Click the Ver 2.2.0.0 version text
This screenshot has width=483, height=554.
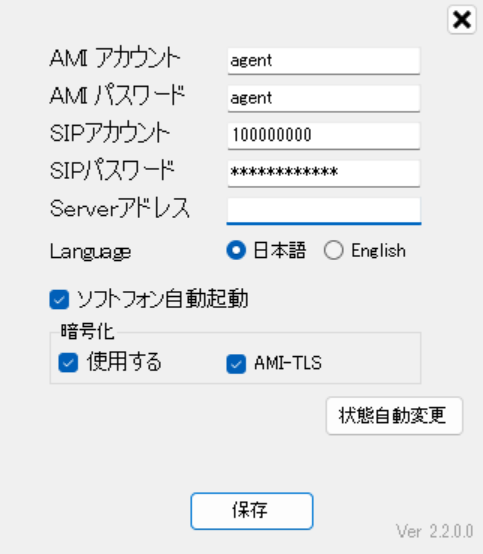click(x=435, y=531)
